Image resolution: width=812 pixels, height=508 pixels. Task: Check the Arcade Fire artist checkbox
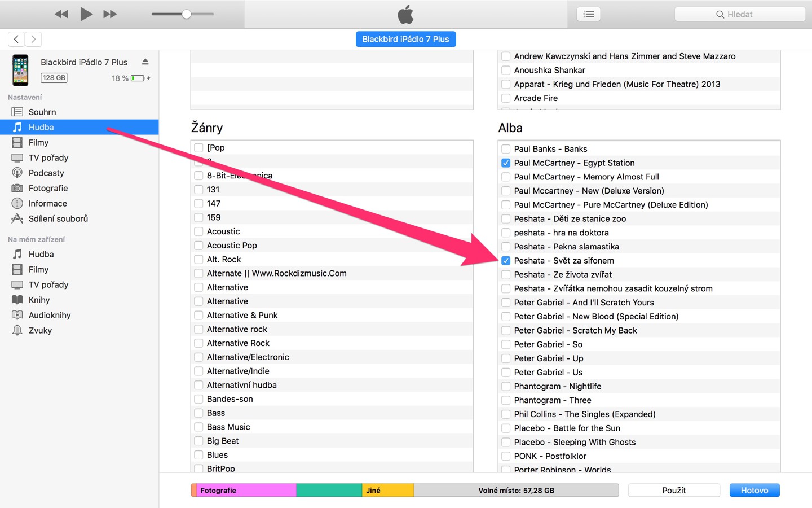click(x=506, y=98)
